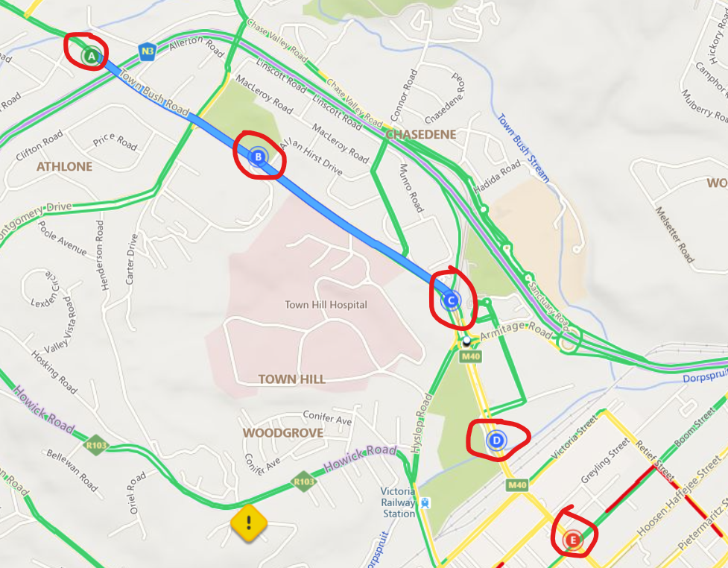
Task: Select the blue waypoint B marker
Action: [258, 157]
